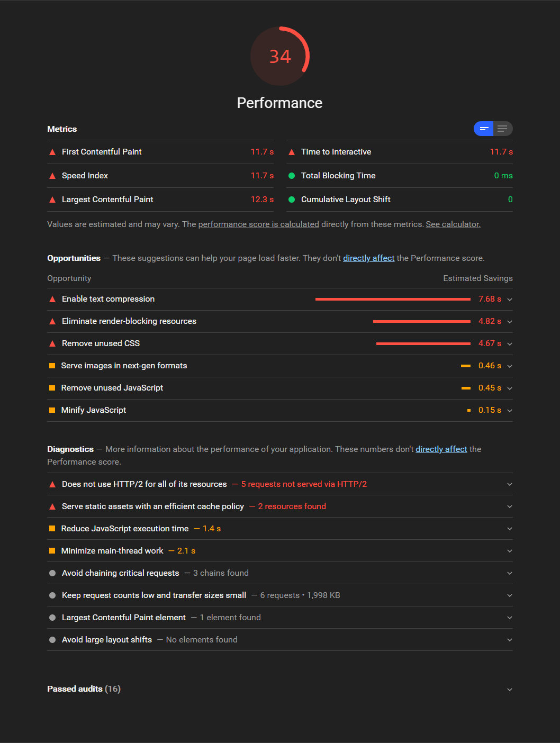This screenshot has width=560, height=743.
Task: Click the red triangle icon beside First Contentful Paint
Action: point(52,152)
